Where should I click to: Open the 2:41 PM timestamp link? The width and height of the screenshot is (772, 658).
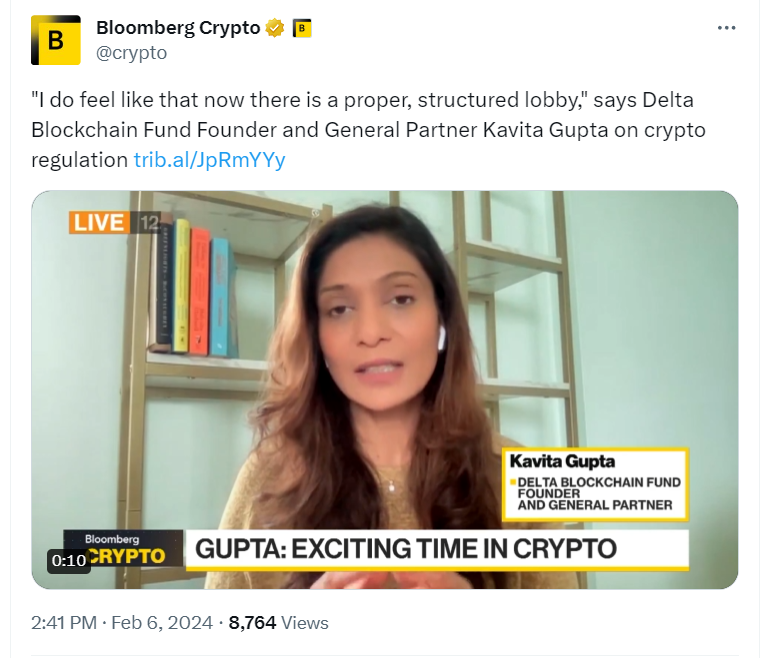(x=64, y=623)
